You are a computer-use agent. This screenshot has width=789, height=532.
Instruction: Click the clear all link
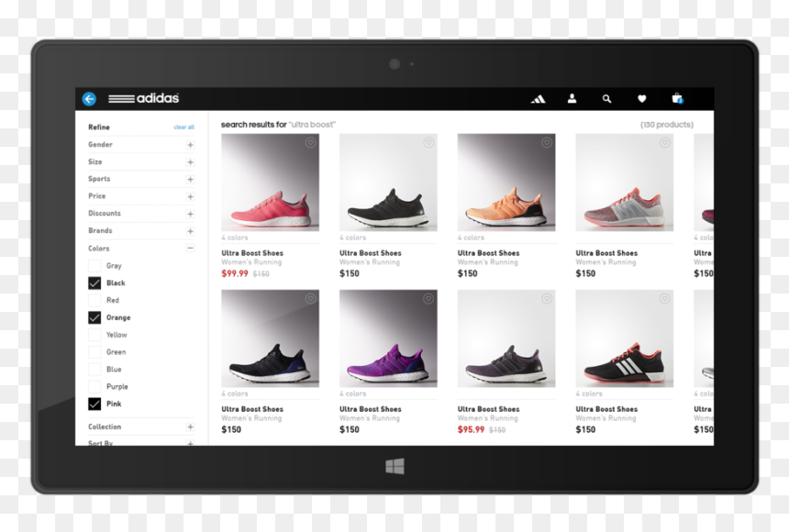click(x=183, y=127)
